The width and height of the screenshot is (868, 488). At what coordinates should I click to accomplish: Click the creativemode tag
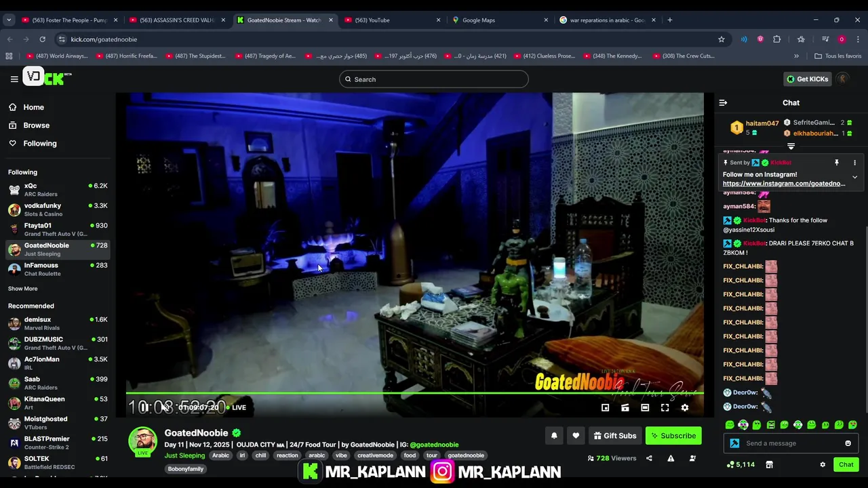(x=376, y=455)
